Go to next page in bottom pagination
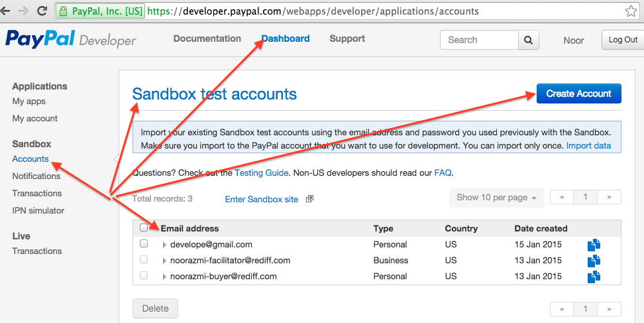Viewport: 644px width, 323px height. pos(609,309)
